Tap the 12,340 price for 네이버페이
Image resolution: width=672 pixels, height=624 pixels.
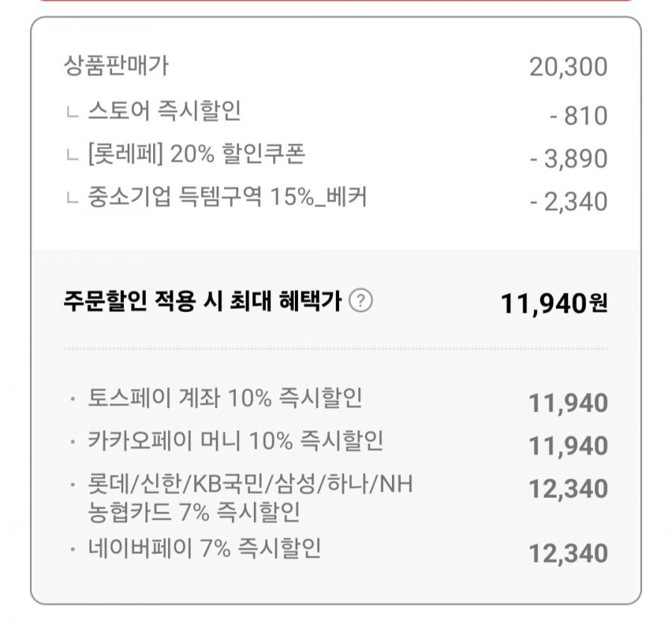(568, 553)
